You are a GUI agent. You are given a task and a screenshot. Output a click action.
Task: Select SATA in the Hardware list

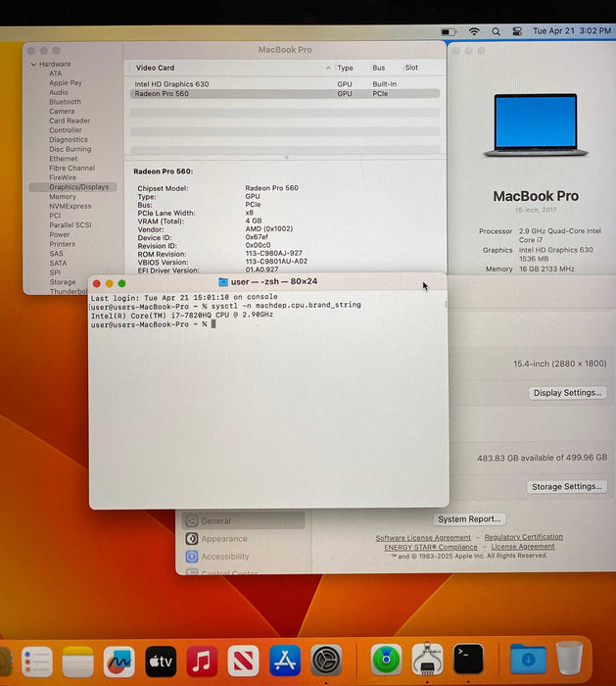pyautogui.click(x=58, y=263)
